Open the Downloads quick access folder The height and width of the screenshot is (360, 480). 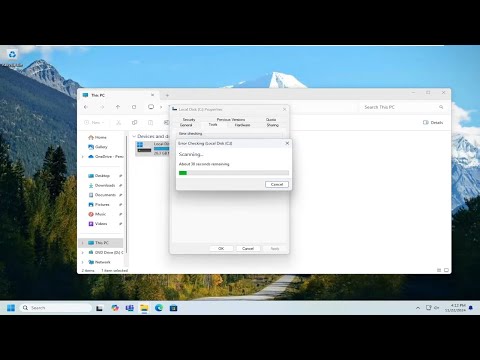tap(102, 185)
